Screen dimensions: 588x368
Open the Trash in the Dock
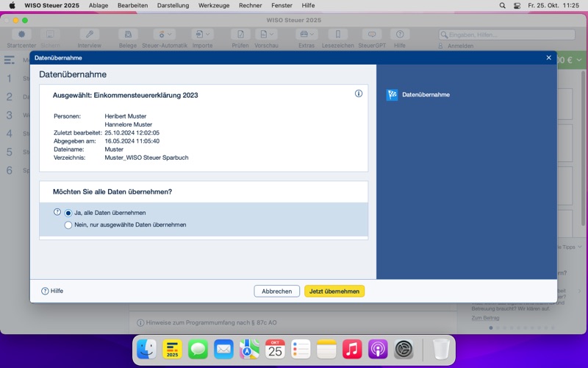pyautogui.click(x=441, y=349)
